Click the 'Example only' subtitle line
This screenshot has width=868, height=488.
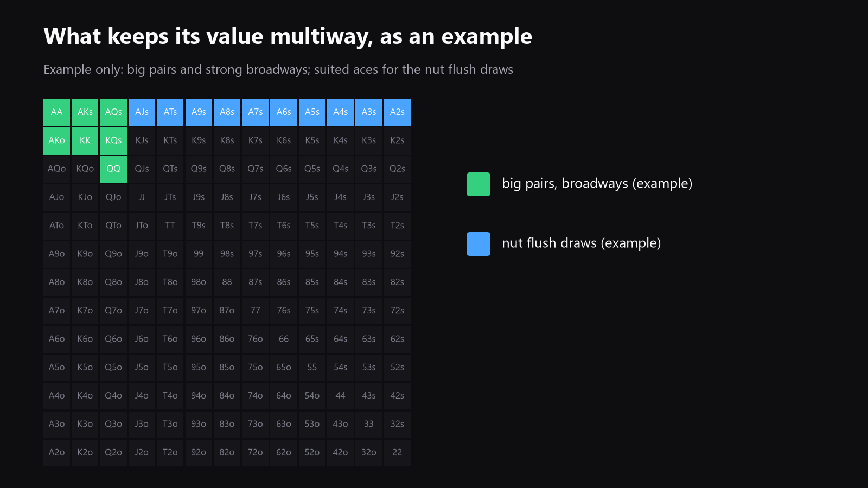tap(278, 70)
